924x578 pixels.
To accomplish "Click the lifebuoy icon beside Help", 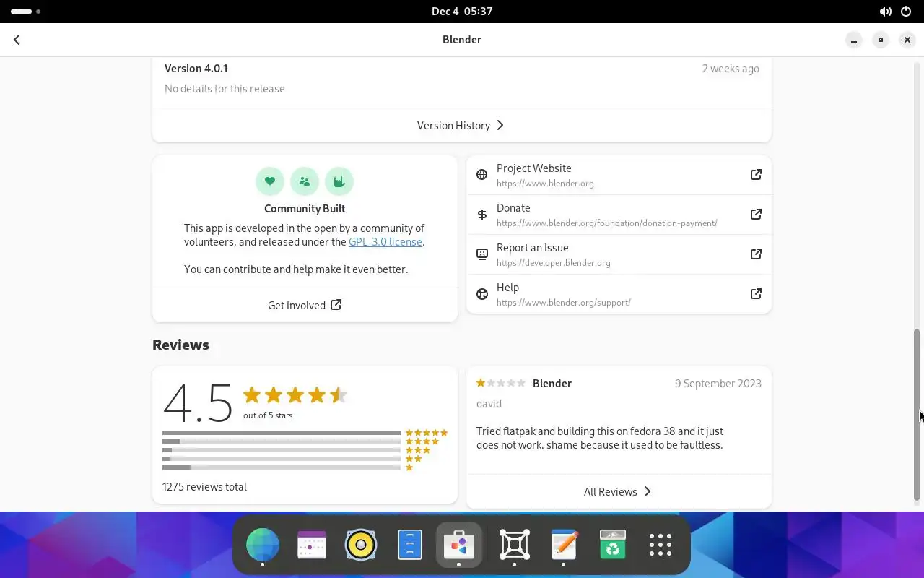I will 482,294.
